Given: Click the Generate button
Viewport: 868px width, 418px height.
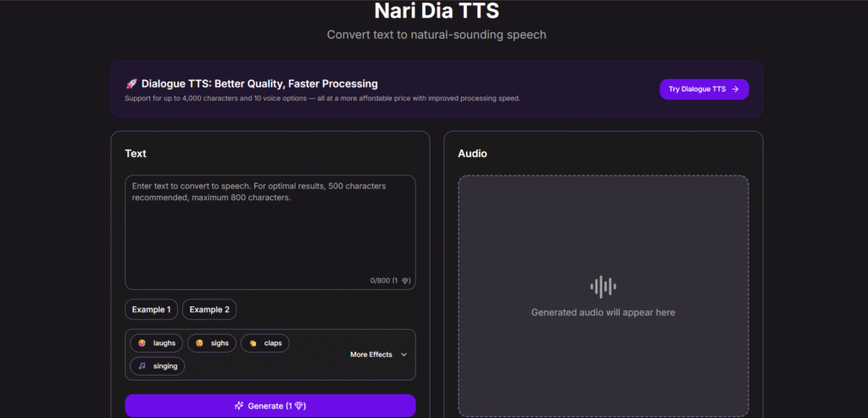Looking at the screenshot, I should [270, 406].
